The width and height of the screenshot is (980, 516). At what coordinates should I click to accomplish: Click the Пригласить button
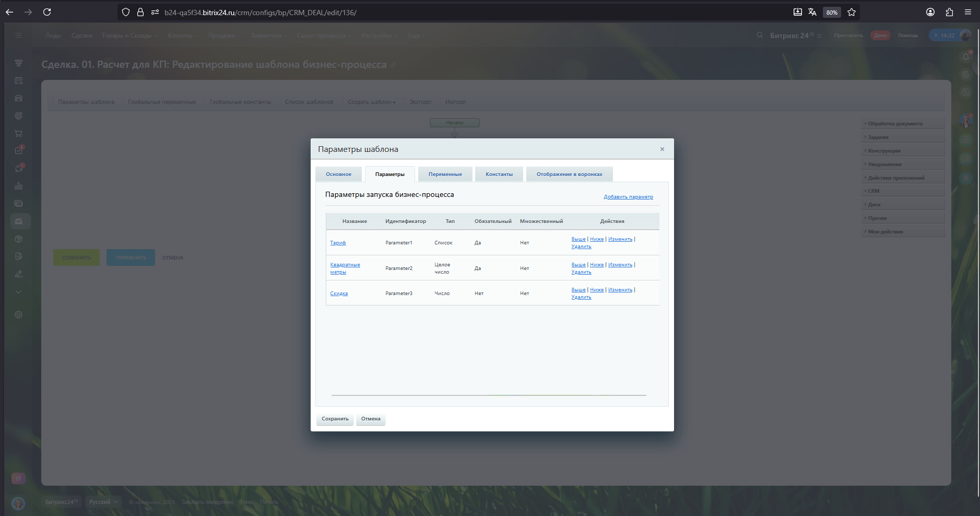pos(848,36)
